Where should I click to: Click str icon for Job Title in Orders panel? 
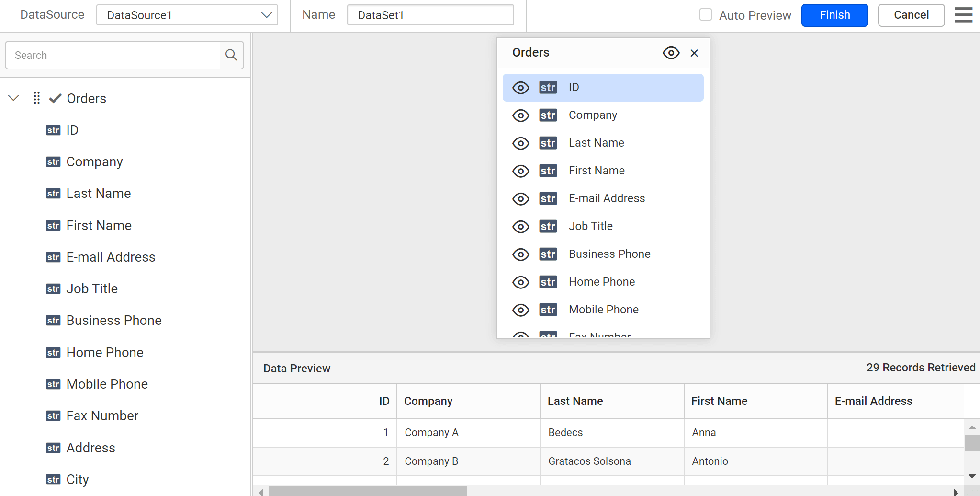click(x=548, y=227)
